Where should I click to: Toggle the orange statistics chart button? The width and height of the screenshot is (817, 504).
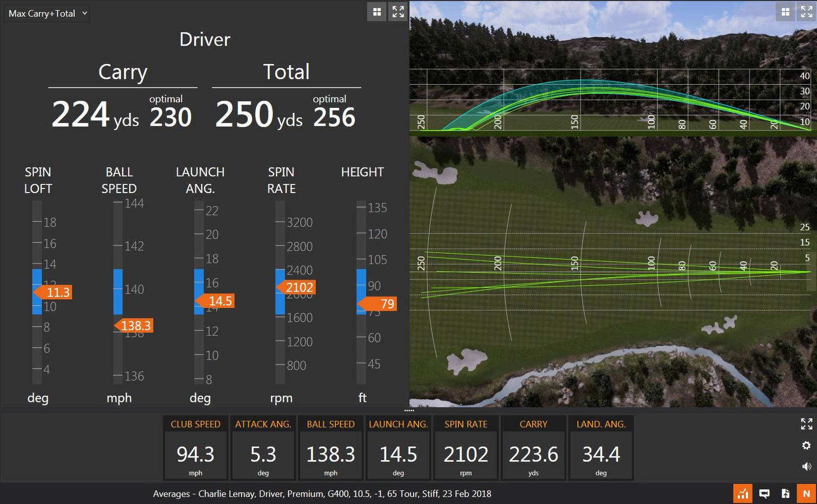point(743,494)
